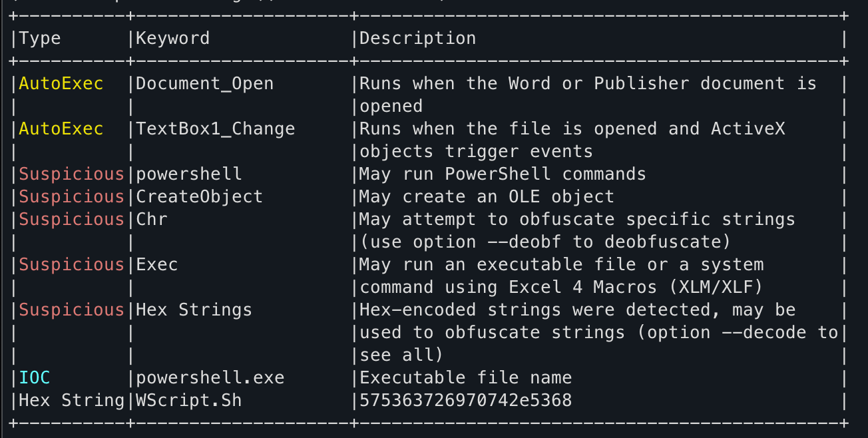This screenshot has height=438, width=868.
Task: Click the cyan IOC type label
Action: click(x=35, y=378)
